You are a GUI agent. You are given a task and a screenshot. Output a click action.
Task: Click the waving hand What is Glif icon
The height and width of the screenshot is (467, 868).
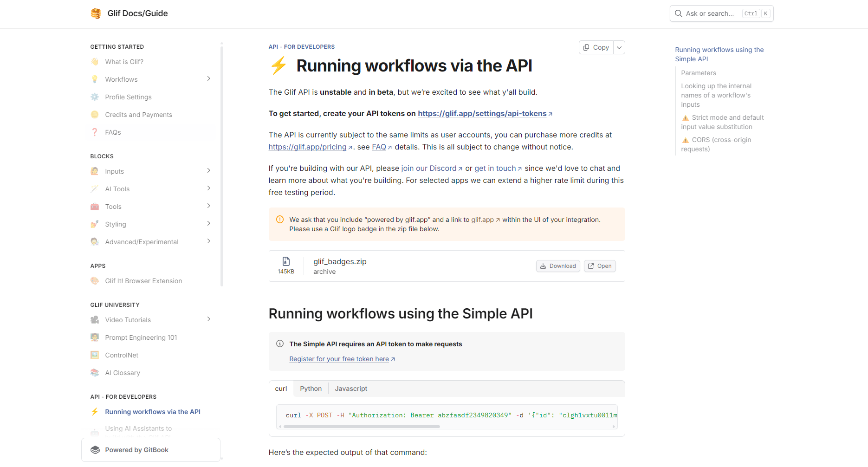click(95, 62)
